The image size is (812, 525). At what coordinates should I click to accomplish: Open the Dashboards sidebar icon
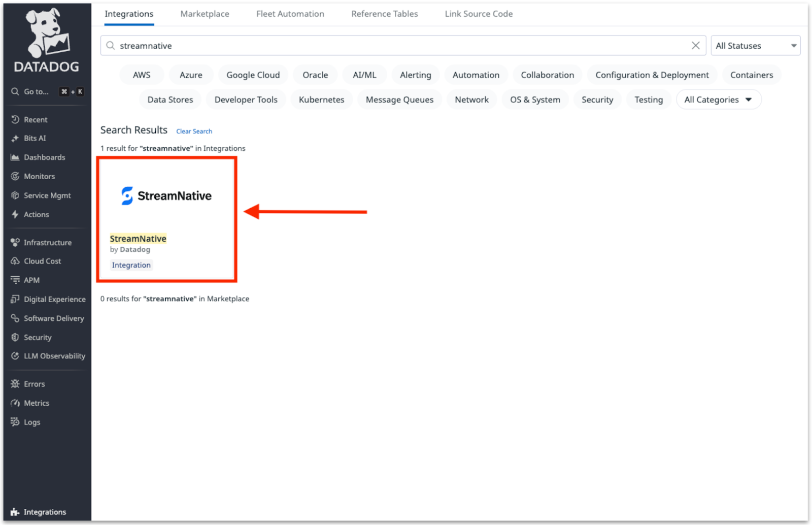[15, 157]
